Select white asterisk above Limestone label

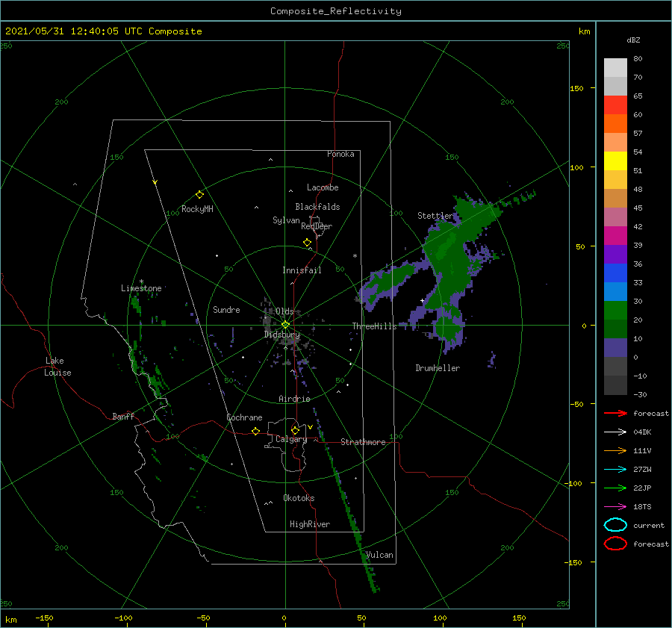click(x=141, y=282)
